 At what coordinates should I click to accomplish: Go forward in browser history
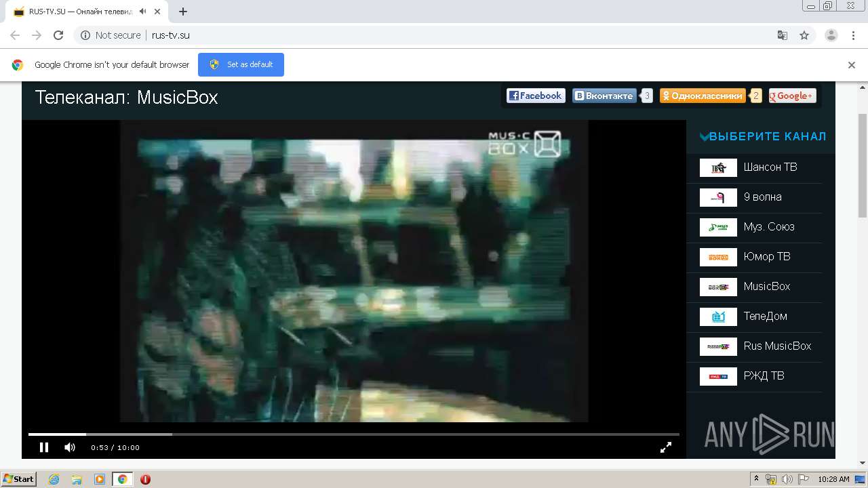37,35
